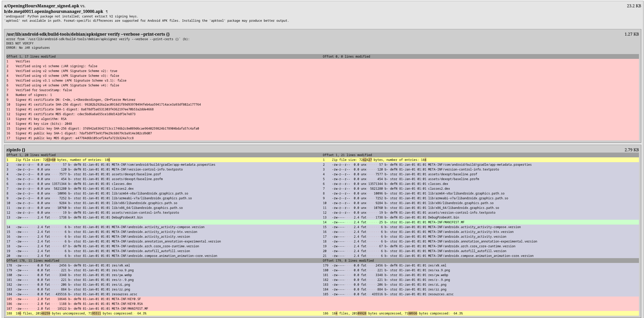Click the 1.27 KB size label
Image resolution: width=644 pixels, height=318 pixels.
[631, 34]
